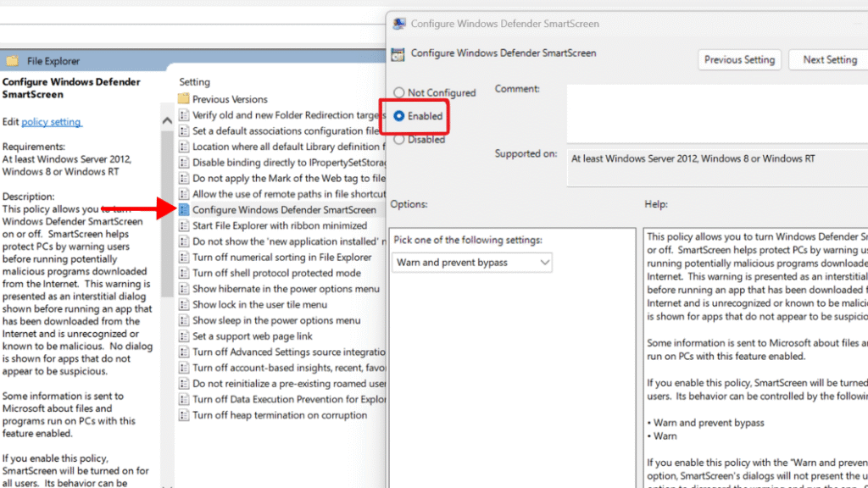Click the scroll up arrow in description pane

pyautogui.click(x=167, y=120)
